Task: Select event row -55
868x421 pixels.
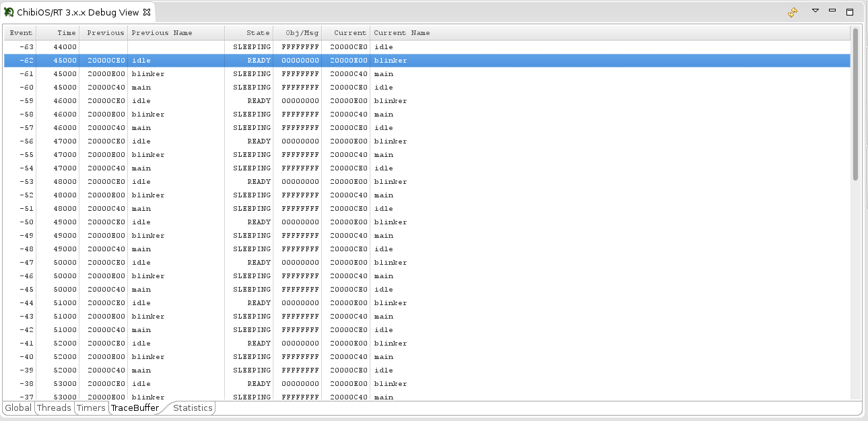Action: (x=427, y=155)
